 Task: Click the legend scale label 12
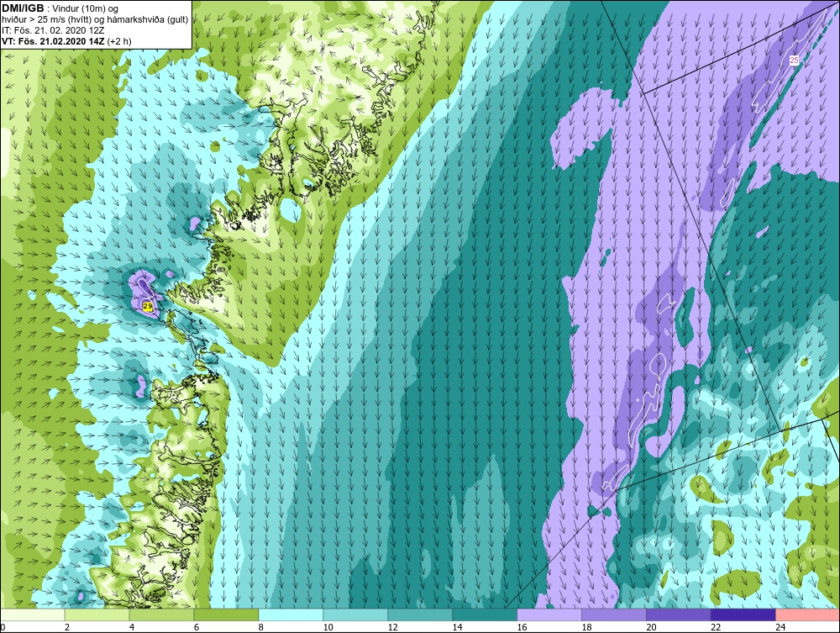pyautogui.click(x=392, y=627)
